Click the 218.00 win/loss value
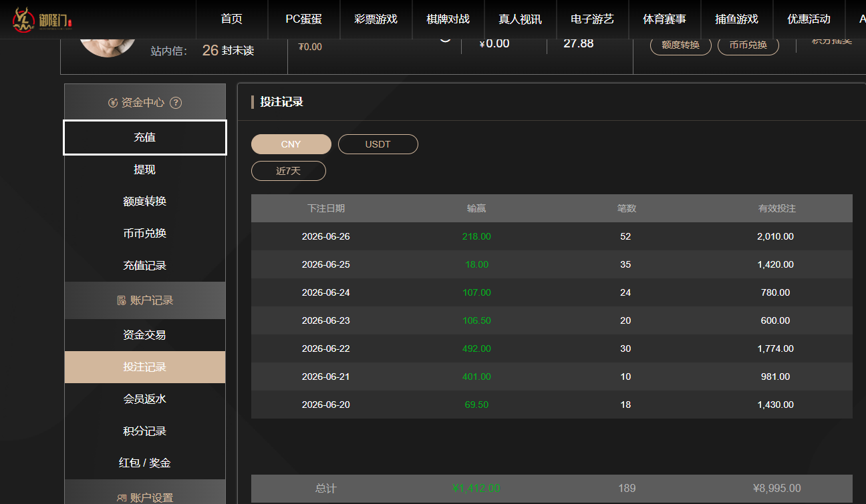The width and height of the screenshot is (866, 504). tap(476, 236)
